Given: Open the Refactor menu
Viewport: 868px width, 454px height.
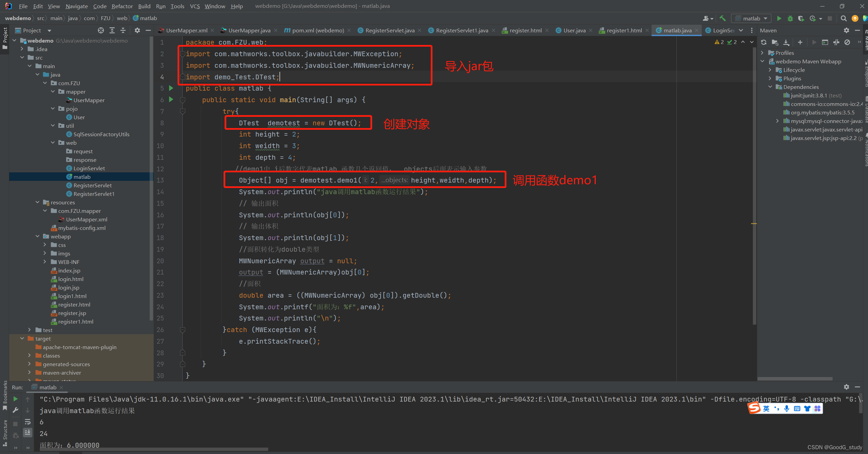Looking at the screenshot, I should (122, 6).
